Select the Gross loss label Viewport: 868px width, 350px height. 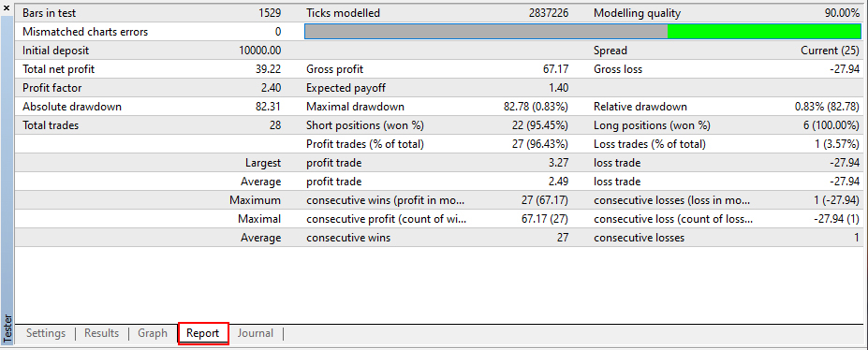[618, 69]
